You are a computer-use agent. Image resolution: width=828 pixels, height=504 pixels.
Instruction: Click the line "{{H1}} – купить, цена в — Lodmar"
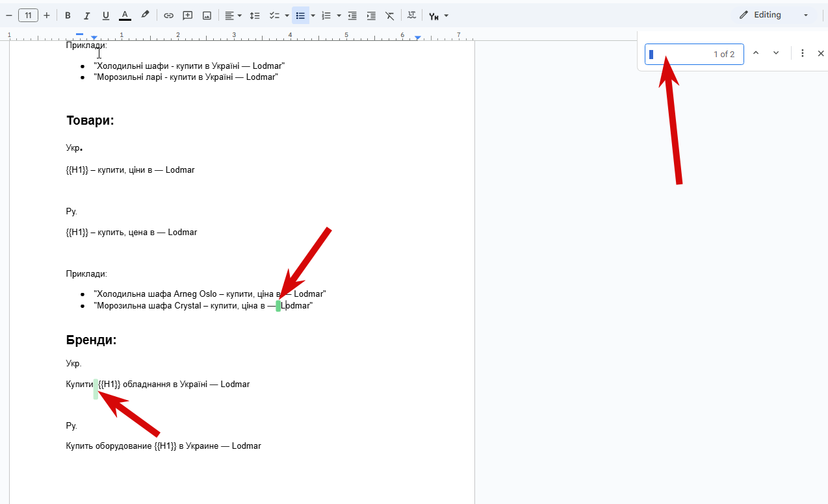coord(131,233)
